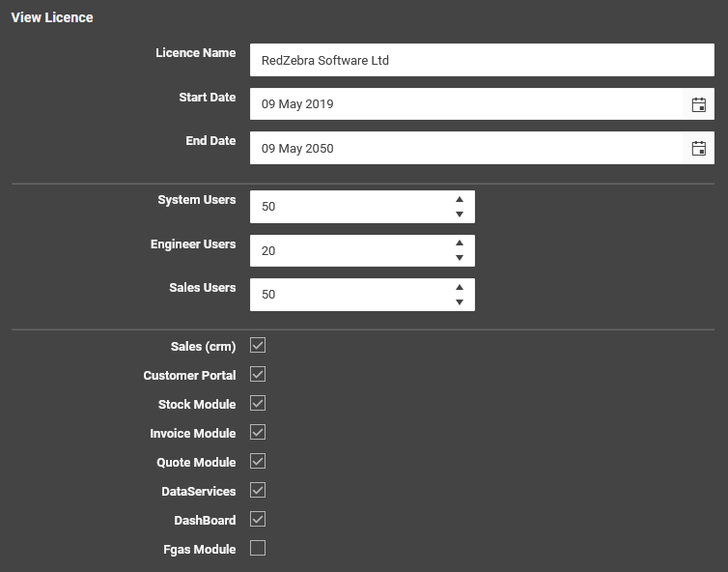Toggle the Customer Portal checkbox
This screenshot has width=728, height=572.
coord(258,374)
